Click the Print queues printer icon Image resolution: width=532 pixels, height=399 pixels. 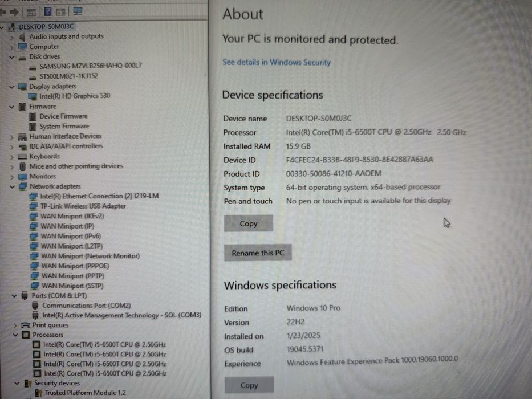[26, 325]
